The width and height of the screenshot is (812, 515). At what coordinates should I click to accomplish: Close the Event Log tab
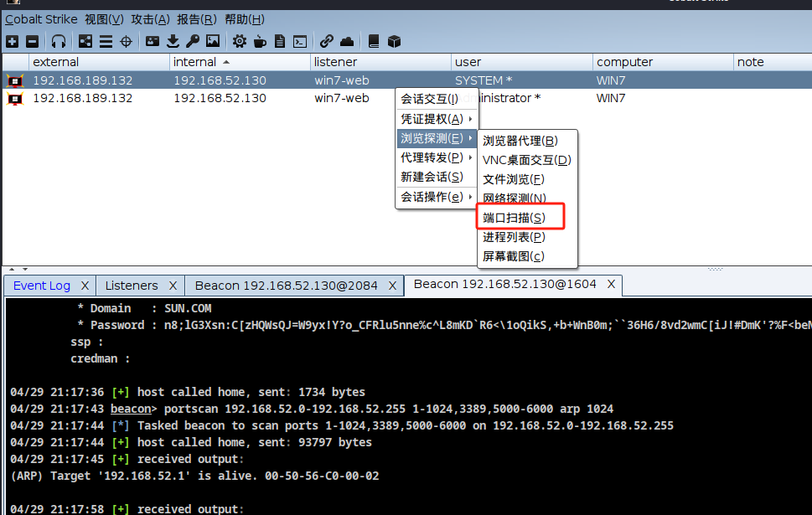pos(85,286)
